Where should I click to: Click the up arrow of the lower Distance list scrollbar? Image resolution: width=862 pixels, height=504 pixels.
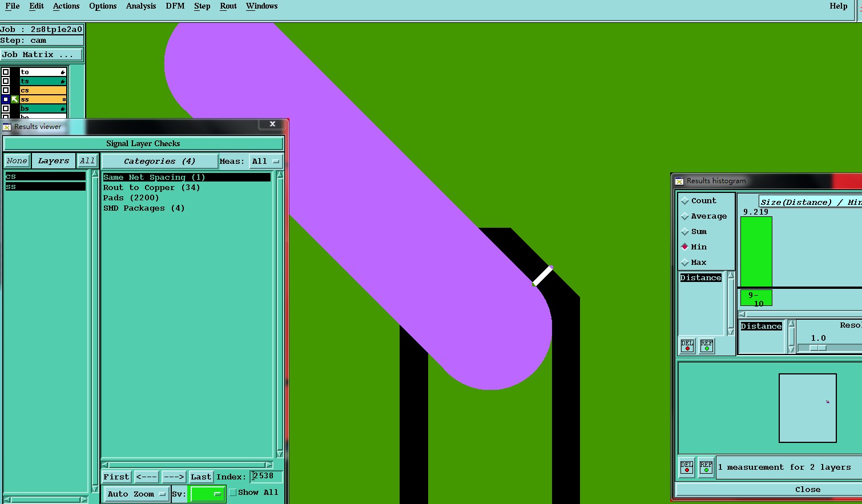pos(791,324)
